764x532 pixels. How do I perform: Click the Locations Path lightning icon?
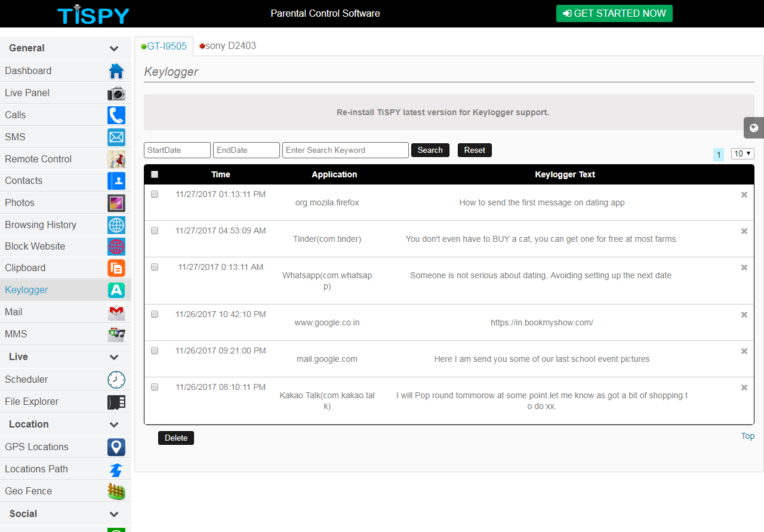pos(116,469)
